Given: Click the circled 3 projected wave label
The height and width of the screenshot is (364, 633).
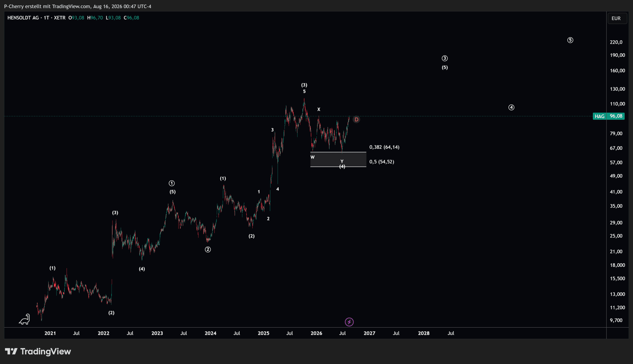Looking at the screenshot, I should pos(445,58).
